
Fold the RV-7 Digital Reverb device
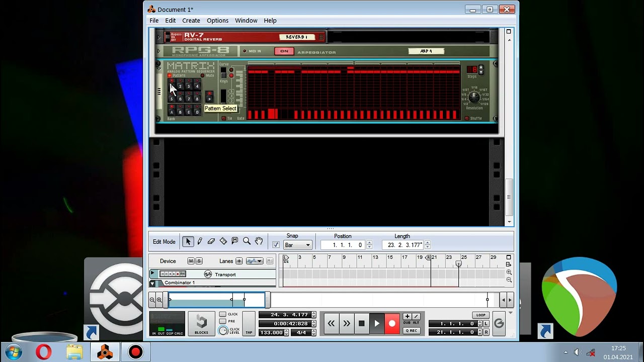tap(159, 37)
